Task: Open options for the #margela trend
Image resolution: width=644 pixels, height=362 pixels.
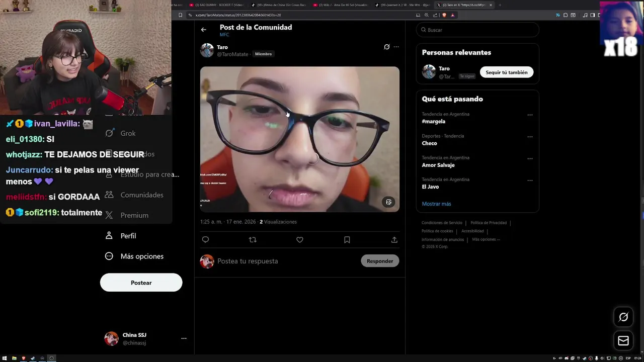Action: 530,115
